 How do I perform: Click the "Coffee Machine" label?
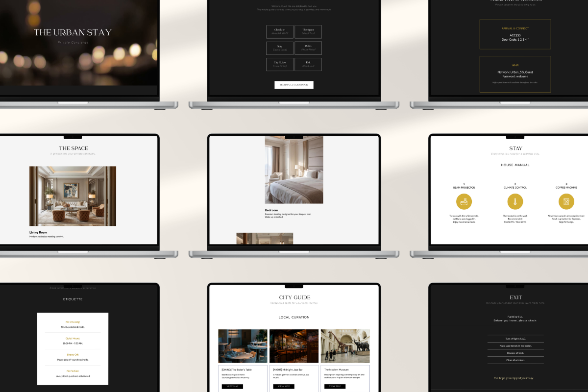[566, 188]
